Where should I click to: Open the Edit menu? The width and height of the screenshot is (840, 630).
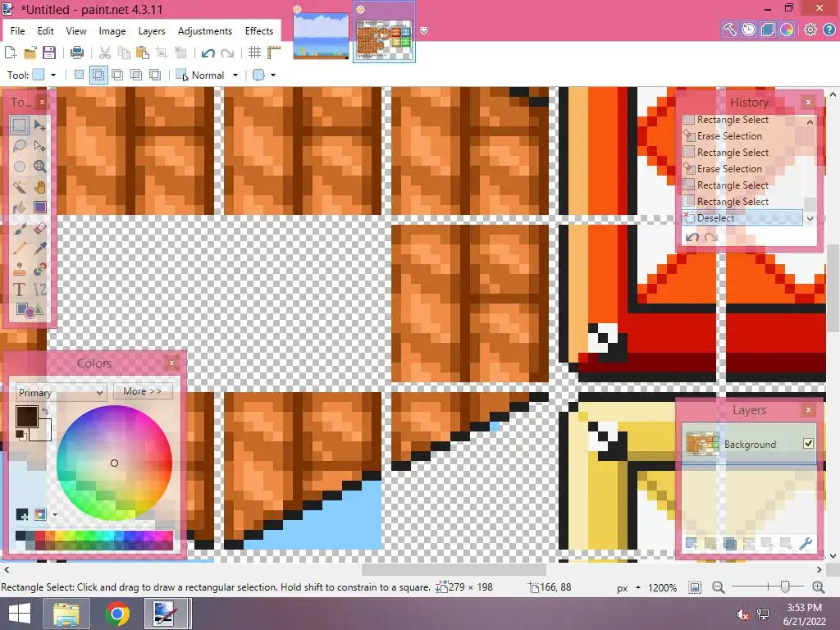tap(46, 31)
